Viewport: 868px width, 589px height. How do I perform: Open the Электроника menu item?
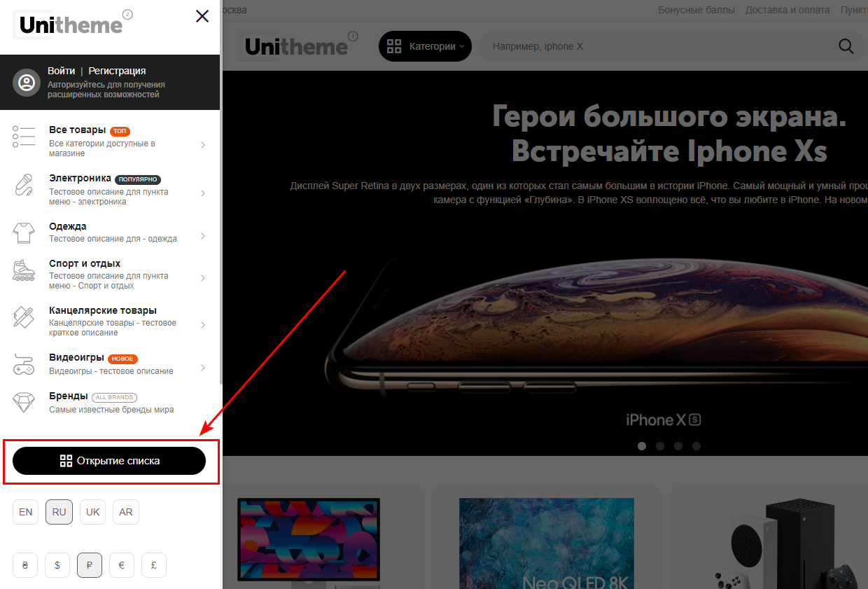click(x=80, y=179)
